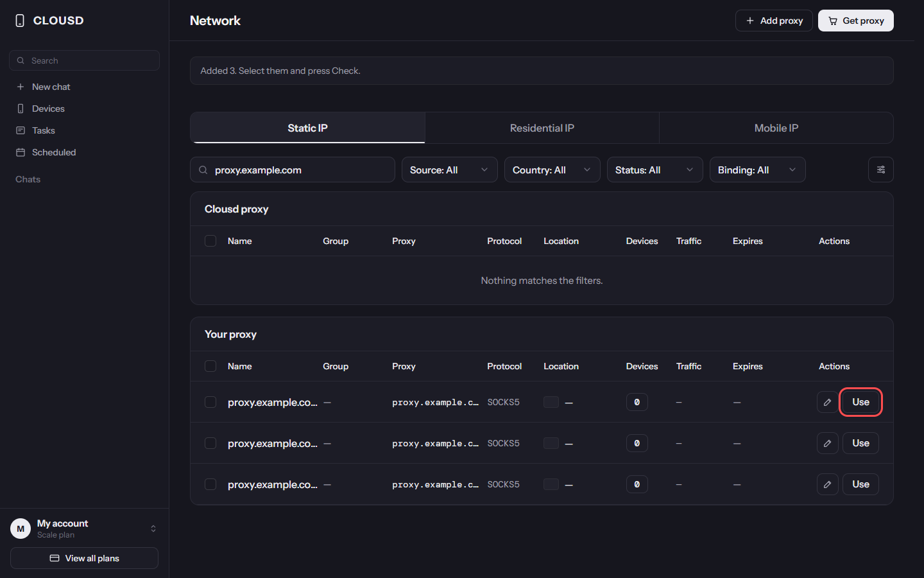Screen dimensions: 924x578
Task: Click the card icon on View all plans
Action: click(x=55, y=558)
